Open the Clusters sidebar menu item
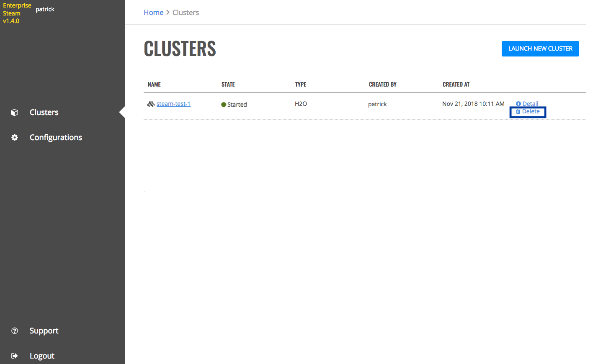Viewport: 598px width, 364px height. coord(44,113)
